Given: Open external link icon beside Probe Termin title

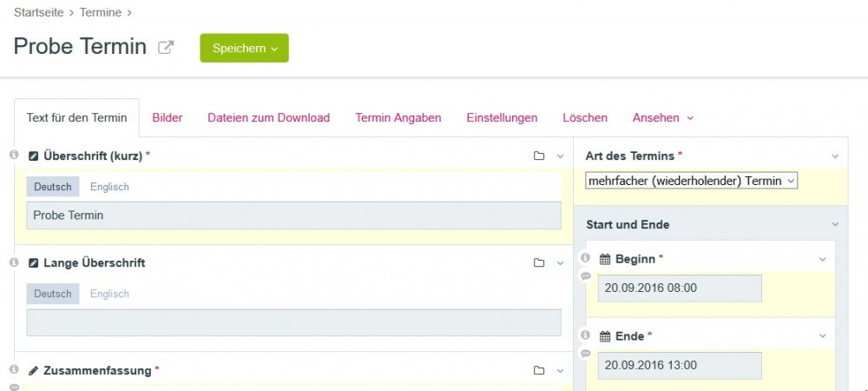Looking at the screenshot, I should coord(166,47).
